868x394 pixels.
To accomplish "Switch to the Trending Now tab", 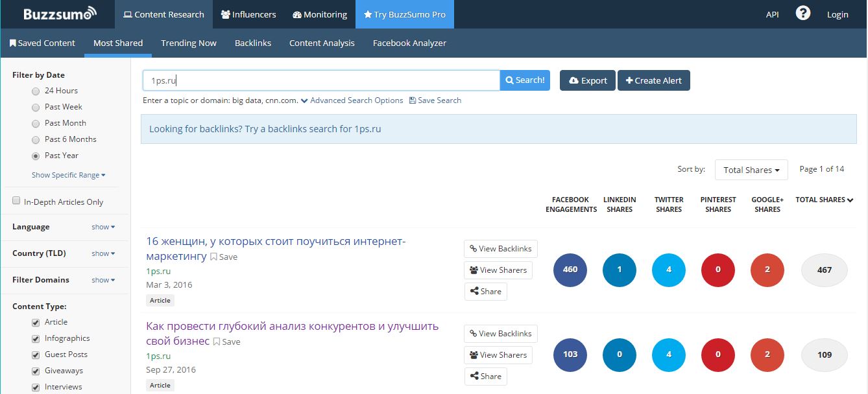I will [x=189, y=43].
